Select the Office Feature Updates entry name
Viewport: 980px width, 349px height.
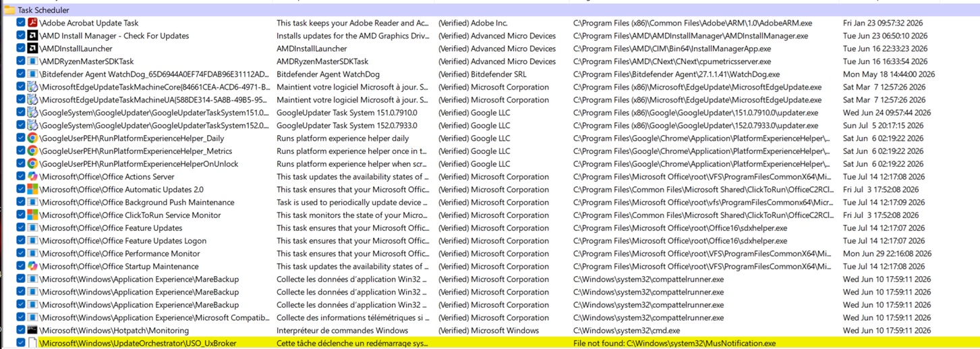(111, 228)
